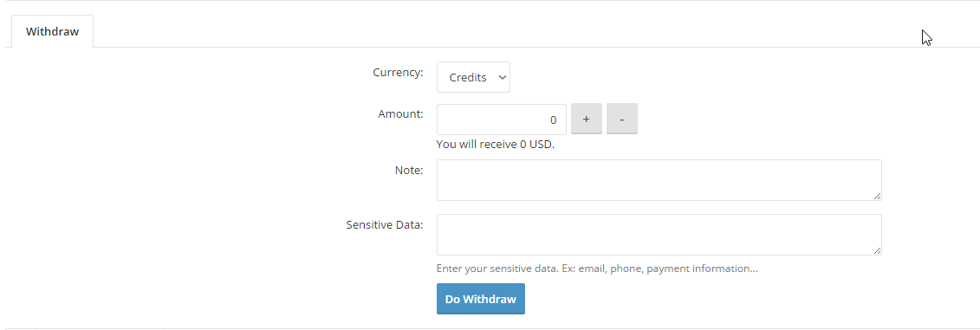Submit with the Do Withdraw button

coord(481,299)
